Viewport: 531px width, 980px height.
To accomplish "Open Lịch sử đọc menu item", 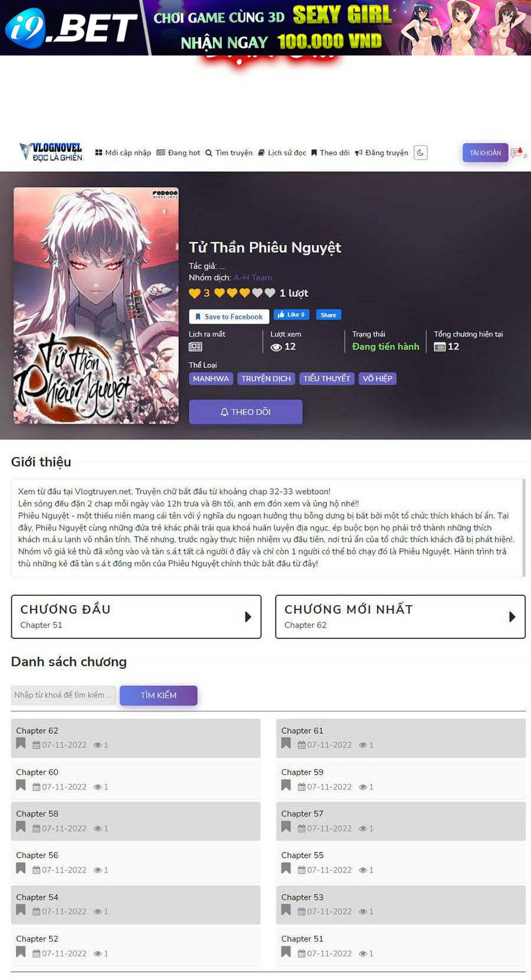I will click(282, 153).
